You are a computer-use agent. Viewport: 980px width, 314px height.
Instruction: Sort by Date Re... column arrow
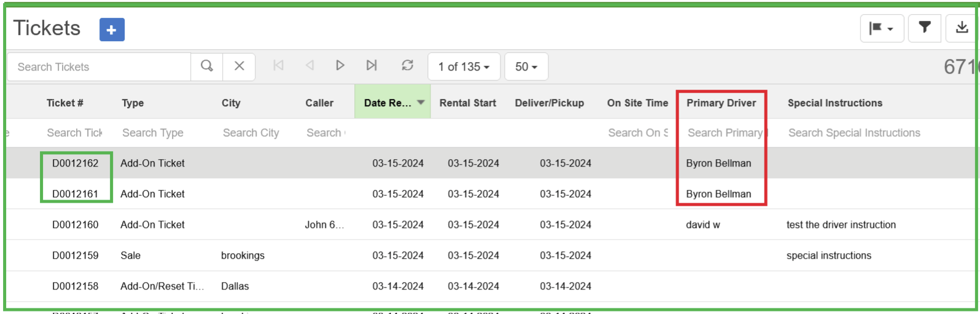(421, 103)
